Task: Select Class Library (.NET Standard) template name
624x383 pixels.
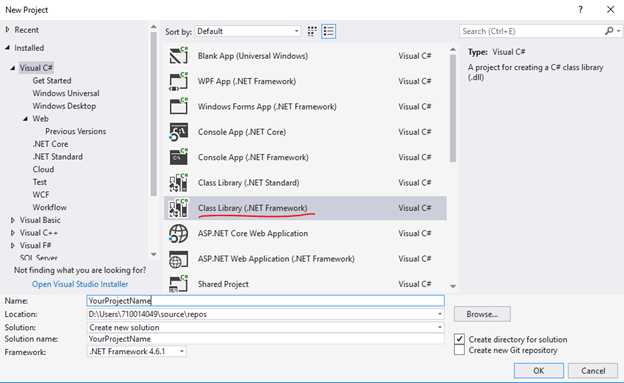Action: pos(249,183)
